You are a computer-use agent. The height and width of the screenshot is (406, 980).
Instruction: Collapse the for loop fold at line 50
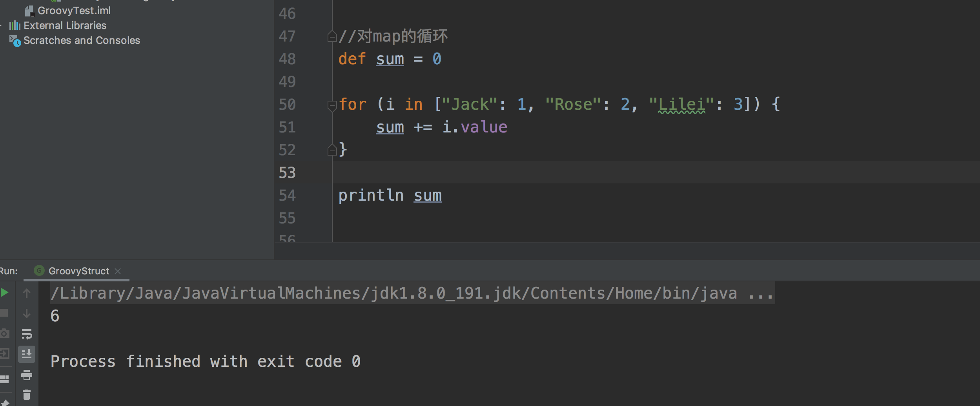[332, 105]
